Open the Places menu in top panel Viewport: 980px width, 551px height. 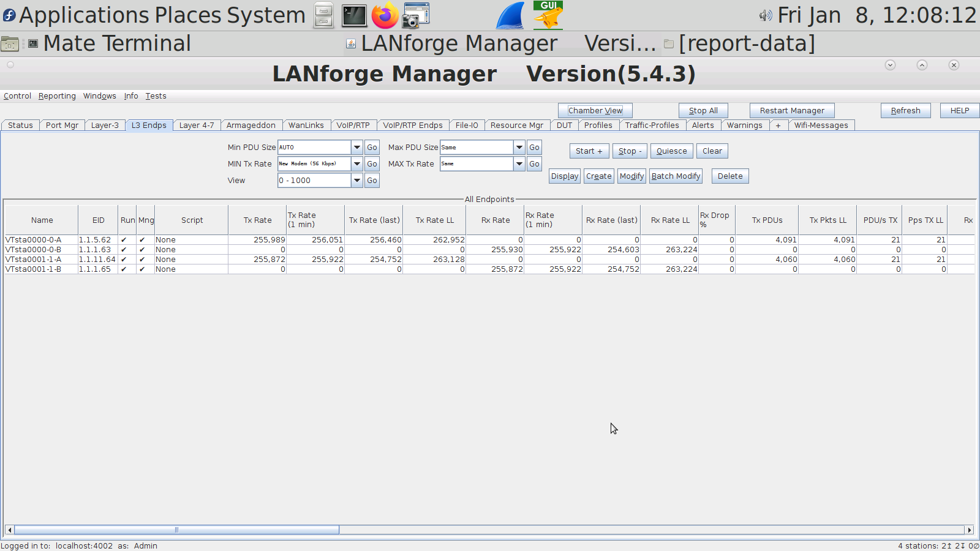click(189, 15)
